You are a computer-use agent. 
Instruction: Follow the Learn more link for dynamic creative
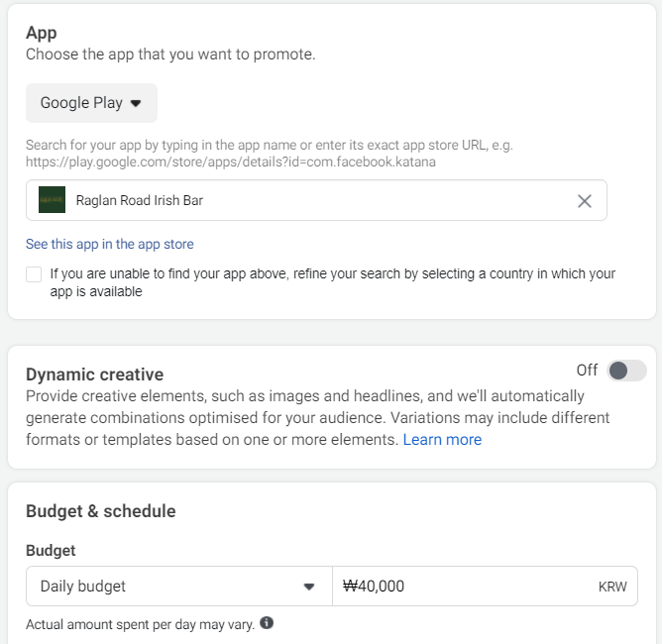(x=442, y=440)
